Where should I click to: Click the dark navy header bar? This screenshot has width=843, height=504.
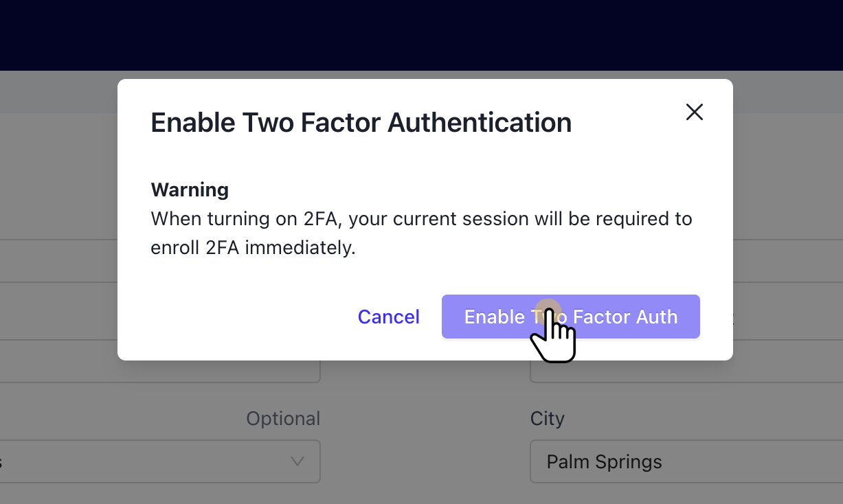point(421,34)
